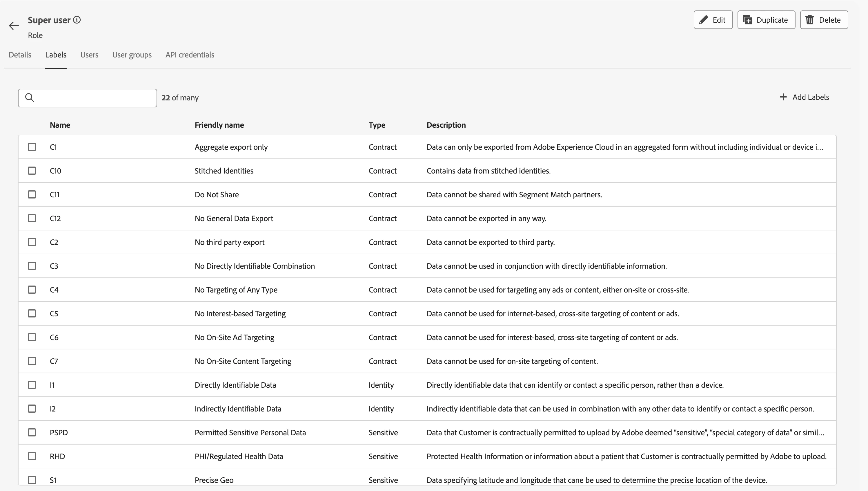Image resolution: width=868 pixels, height=491 pixels.
Task: Click the Name column header
Action: [x=60, y=125]
